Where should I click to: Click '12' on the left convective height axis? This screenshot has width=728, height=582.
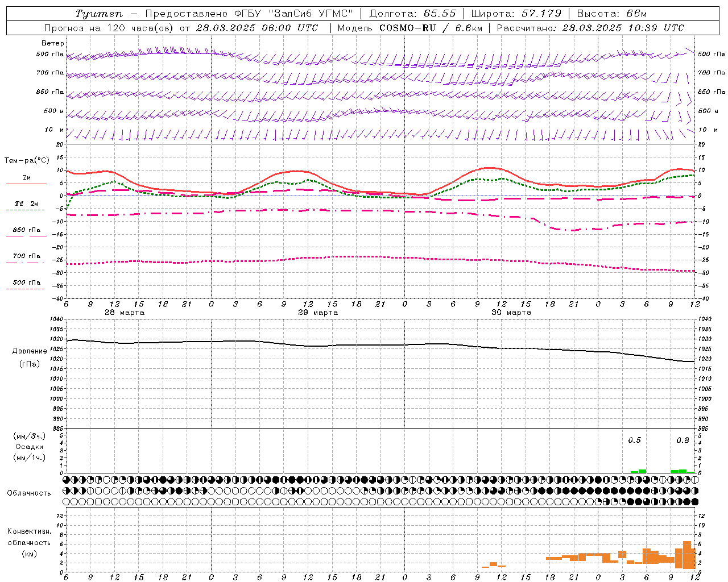60,516
